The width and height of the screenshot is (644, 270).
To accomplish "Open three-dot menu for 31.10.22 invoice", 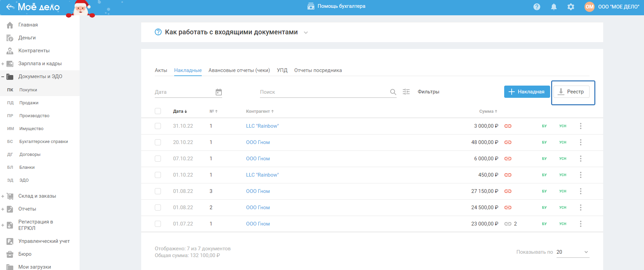I will 581,126.
